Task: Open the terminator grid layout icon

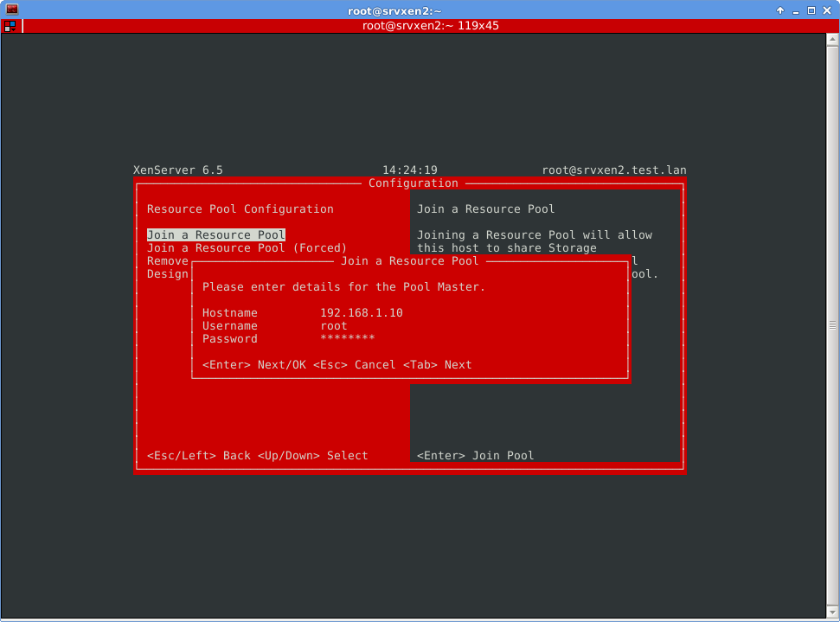Action: click(10, 26)
